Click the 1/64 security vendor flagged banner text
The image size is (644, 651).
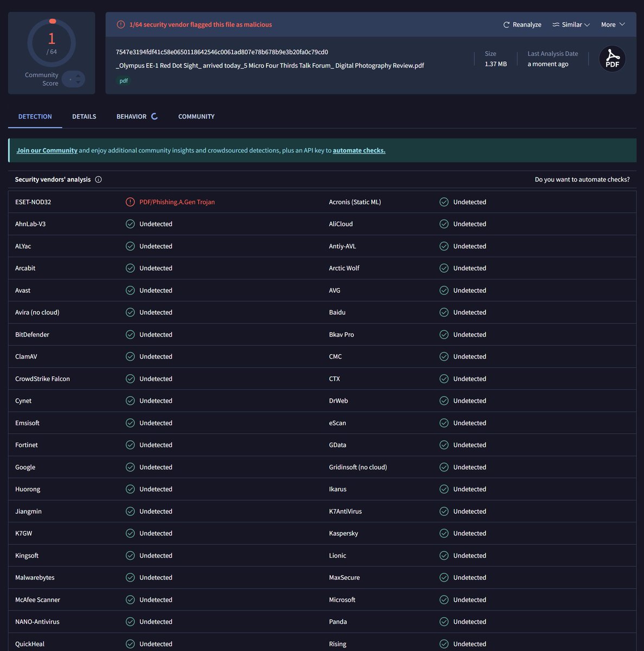tap(201, 25)
